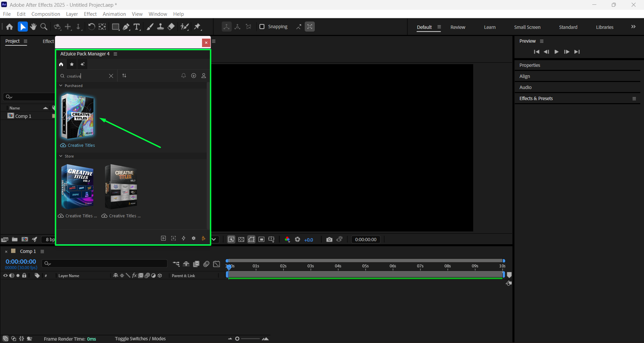Collapse the Purchased section
The height and width of the screenshot is (343, 644).
(x=61, y=86)
